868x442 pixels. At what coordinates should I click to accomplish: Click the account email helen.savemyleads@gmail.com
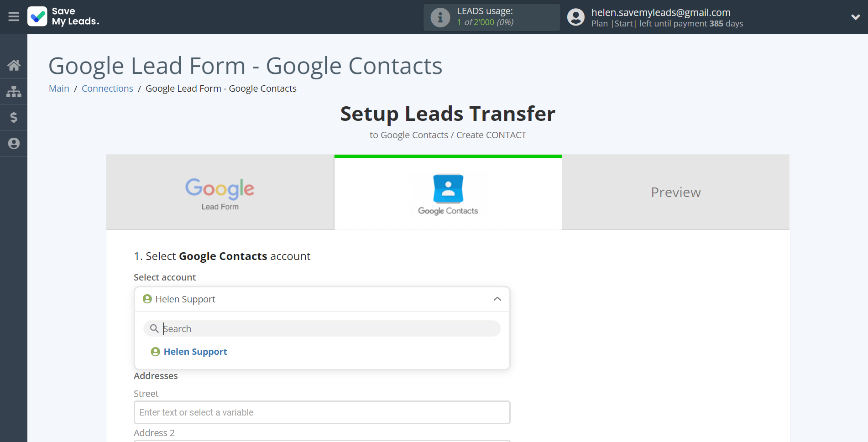click(x=661, y=12)
